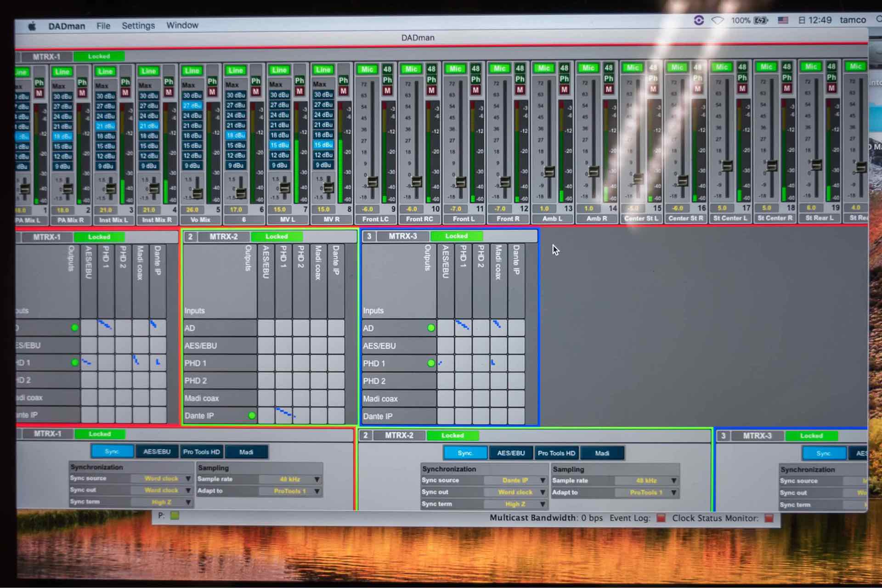The height and width of the screenshot is (588, 882).
Task: Open MTRX-1 Sample rate dropdown
Action: [290, 479]
